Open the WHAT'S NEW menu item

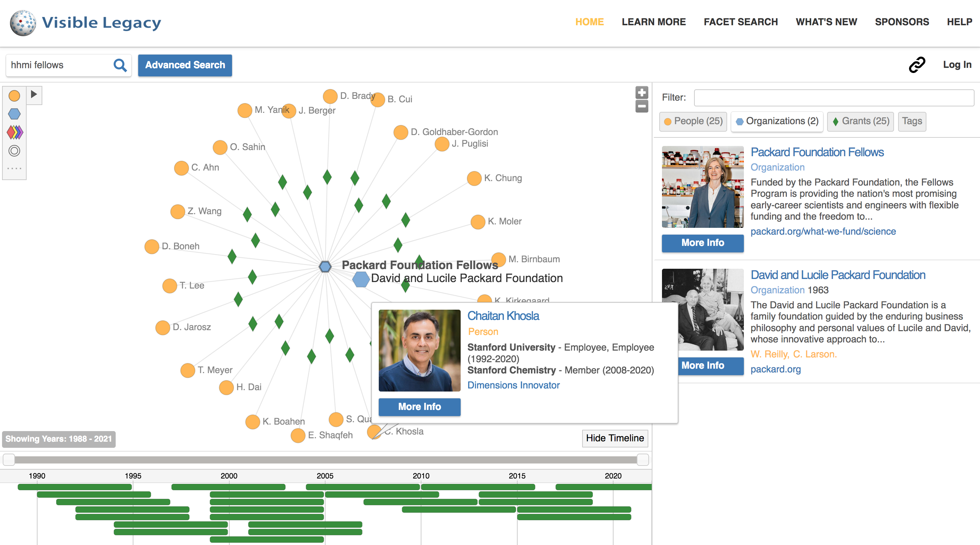tap(826, 22)
